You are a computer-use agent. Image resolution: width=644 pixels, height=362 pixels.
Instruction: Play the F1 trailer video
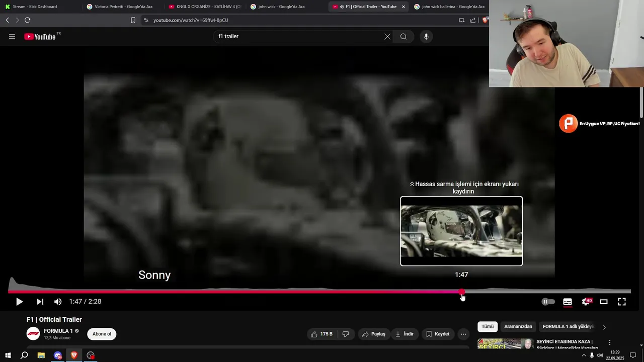[x=19, y=302]
